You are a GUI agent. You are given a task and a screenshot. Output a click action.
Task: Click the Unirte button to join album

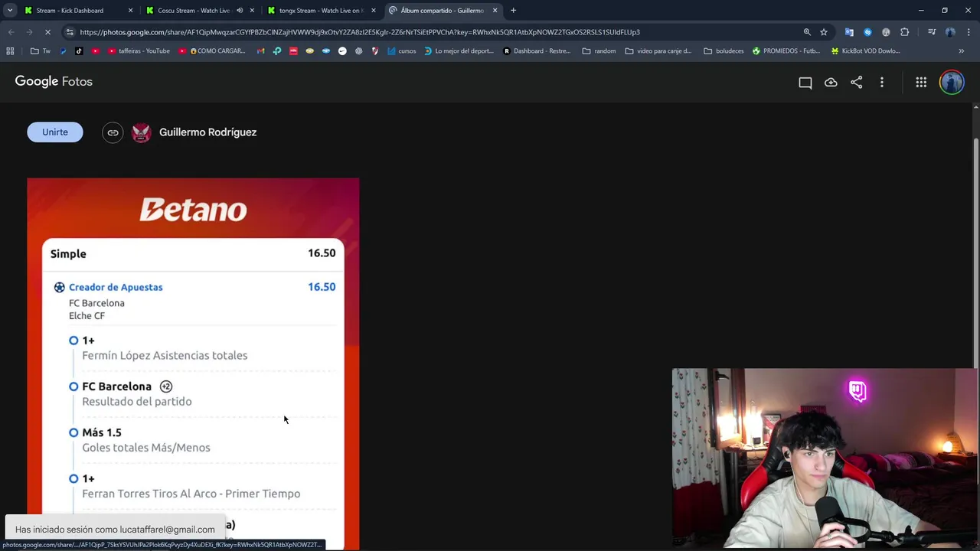[x=54, y=132]
